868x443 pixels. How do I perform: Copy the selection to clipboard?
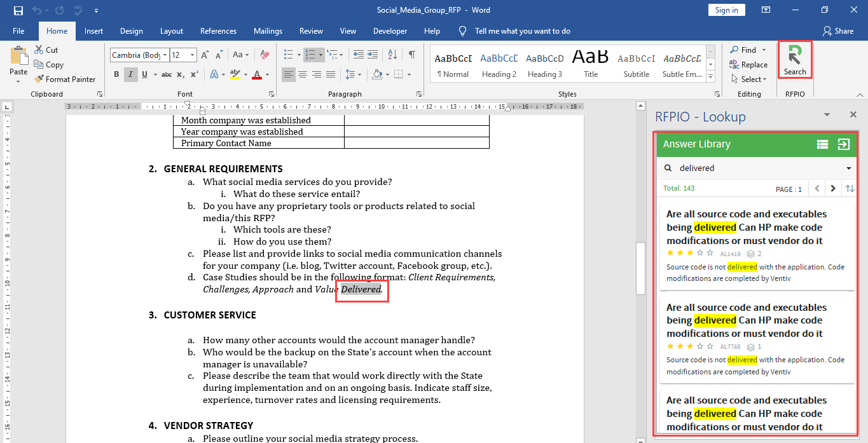pyautogui.click(x=48, y=64)
